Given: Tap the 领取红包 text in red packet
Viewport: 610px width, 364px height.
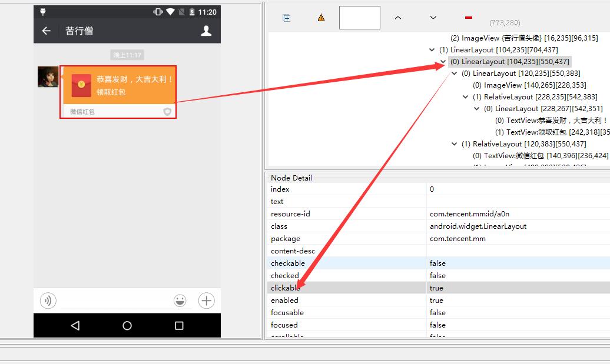Looking at the screenshot, I should pyautogui.click(x=111, y=92).
